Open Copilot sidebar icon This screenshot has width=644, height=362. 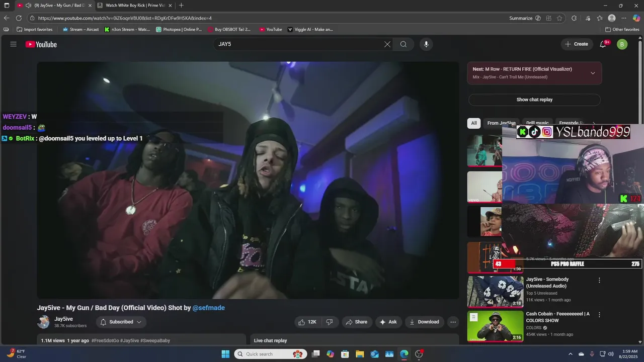coord(636,18)
